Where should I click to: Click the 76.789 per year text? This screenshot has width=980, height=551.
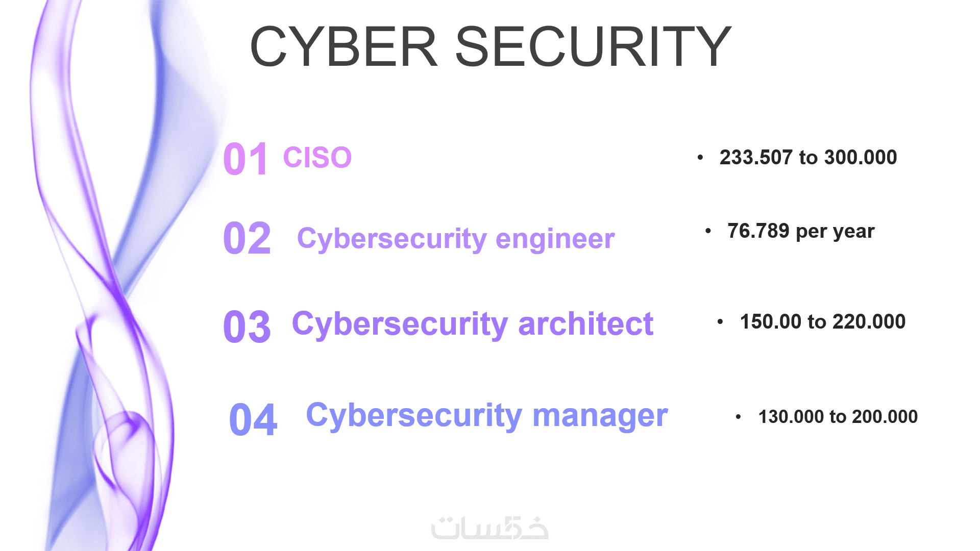point(801,231)
